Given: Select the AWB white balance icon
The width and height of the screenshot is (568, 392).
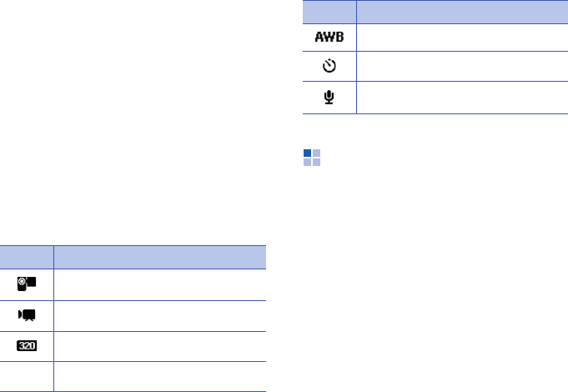Looking at the screenshot, I should click(x=329, y=38).
